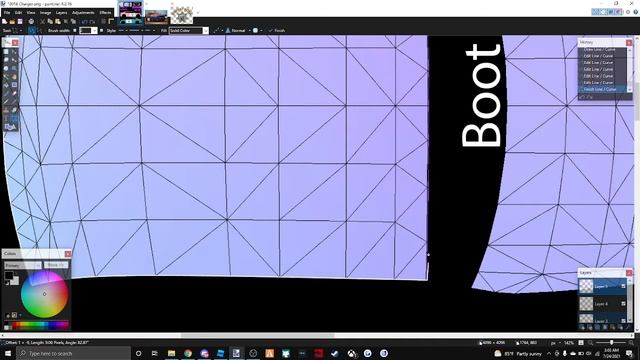This screenshot has height=360, width=640.
Task: Open the Edit menu
Action: (18, 13)
